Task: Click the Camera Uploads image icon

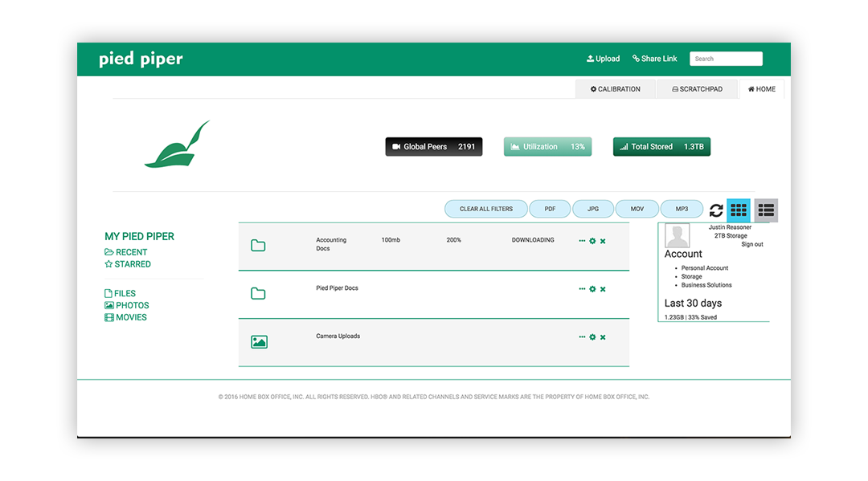Action: coord(259,341)
